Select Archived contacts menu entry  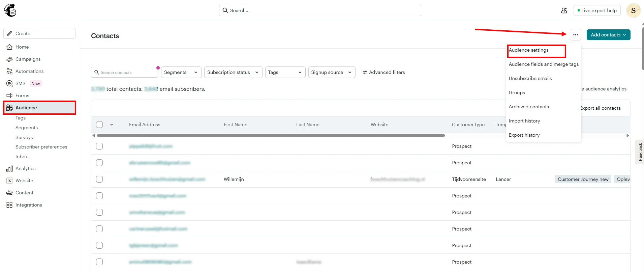click(529, 107)
